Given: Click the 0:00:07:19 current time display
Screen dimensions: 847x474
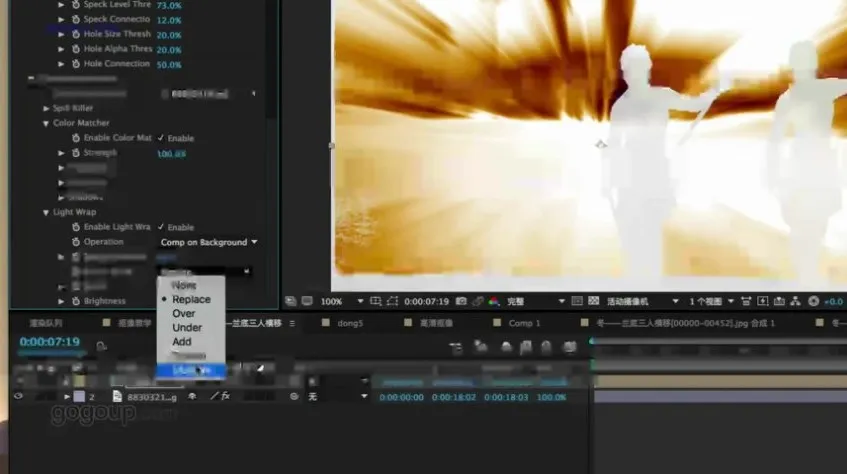Looking at the screenshot, I should (x=49, y=342).
